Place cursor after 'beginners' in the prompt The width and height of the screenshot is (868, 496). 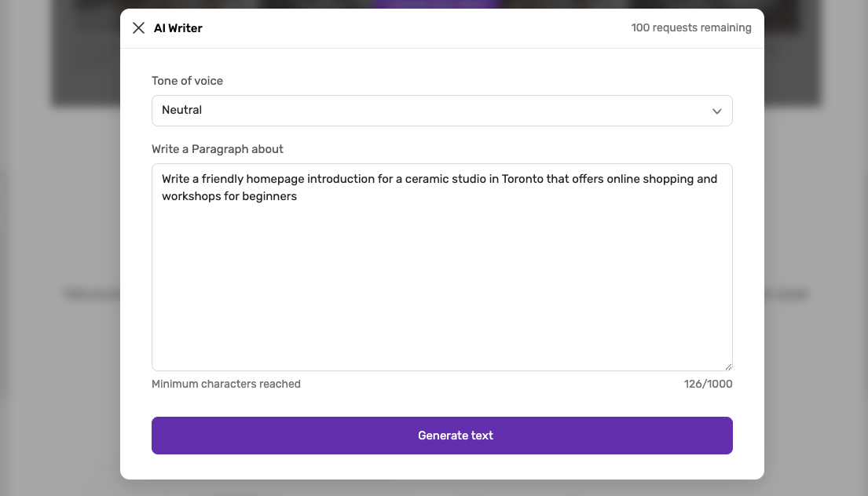coord(297,196)
